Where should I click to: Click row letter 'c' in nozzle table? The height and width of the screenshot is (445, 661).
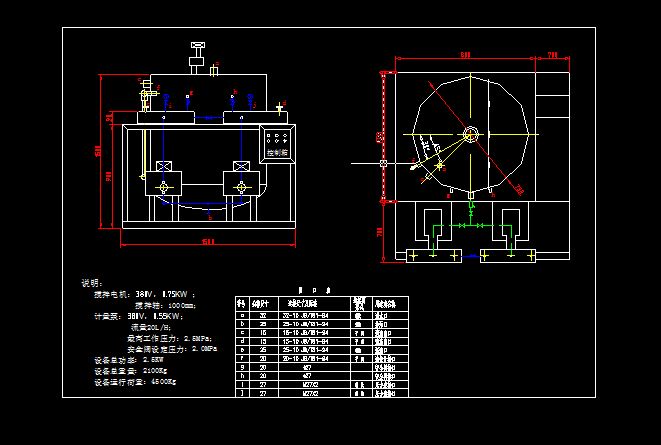coord(242,332)
